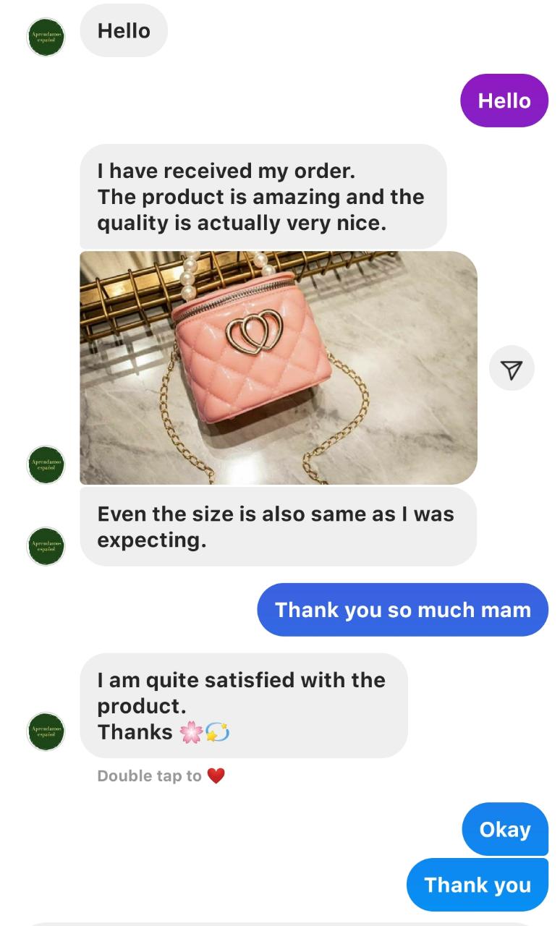Tap the last 'Thank you' sent bubble
Image resolution: width=560 pixels, height=926 pixels.
click(x=478, y=885)
